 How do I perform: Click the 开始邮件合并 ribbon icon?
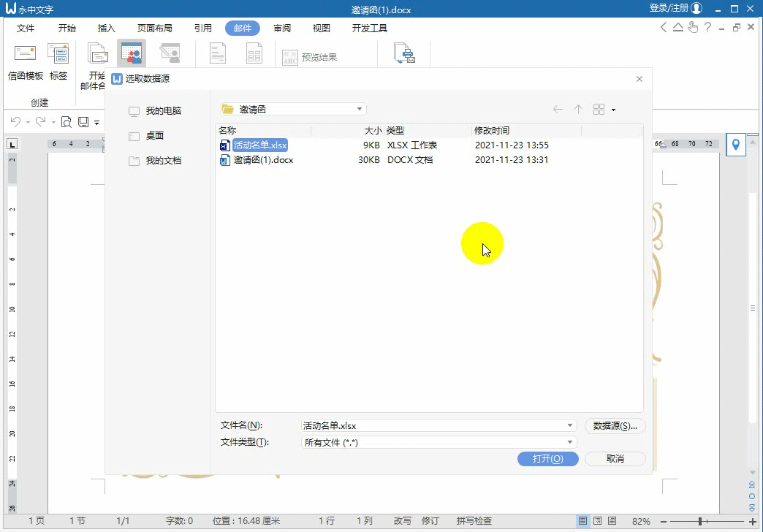click(x=97, y=53)
